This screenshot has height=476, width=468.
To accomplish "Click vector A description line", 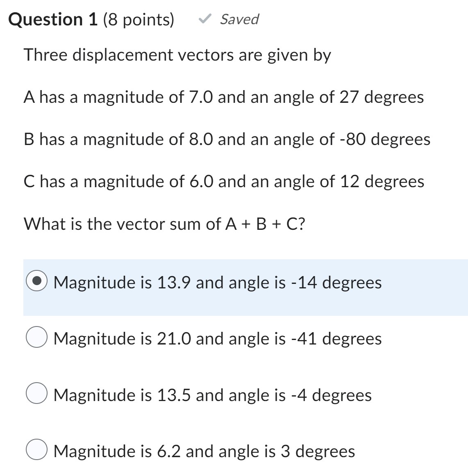I will 223,97.
